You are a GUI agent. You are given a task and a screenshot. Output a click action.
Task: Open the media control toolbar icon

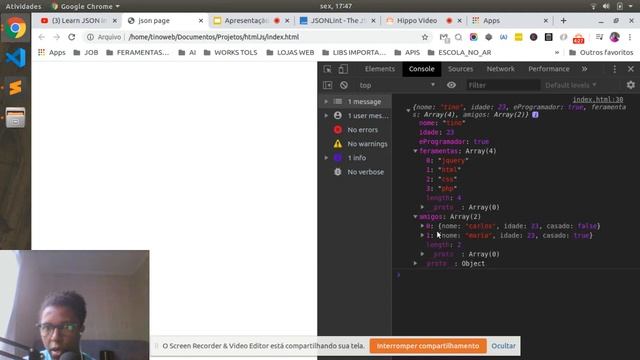pyautogui.click(x=599, y=37)
